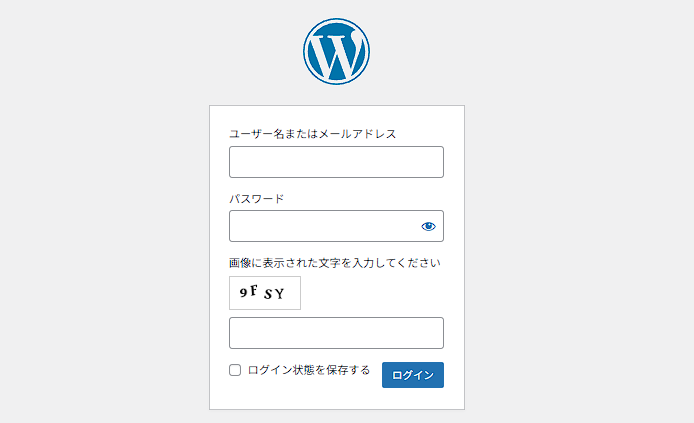The image size is (694, 423).
Task: Click the "F" character in the CAPTCHA
Action: tap(254, 291)
